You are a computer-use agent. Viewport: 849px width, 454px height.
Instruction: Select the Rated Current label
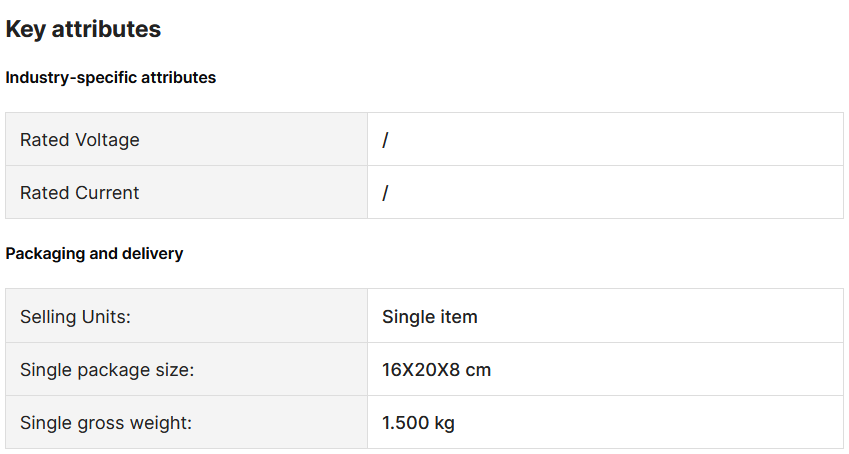pyautogui.click(x=80, y=193)
